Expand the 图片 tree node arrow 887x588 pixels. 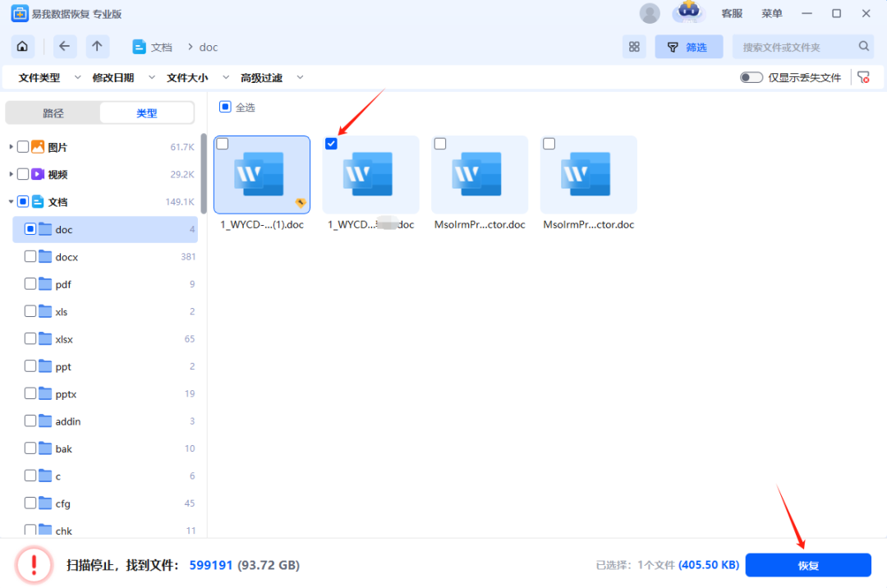11,147
